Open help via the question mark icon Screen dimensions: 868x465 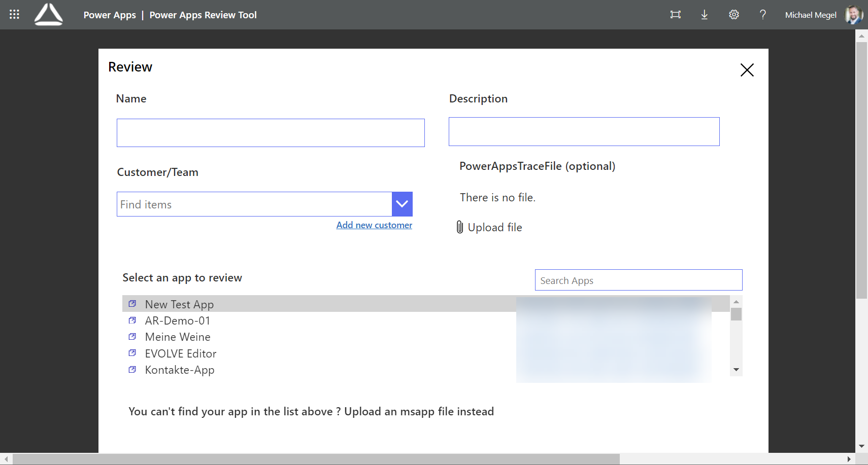(763, 15)
